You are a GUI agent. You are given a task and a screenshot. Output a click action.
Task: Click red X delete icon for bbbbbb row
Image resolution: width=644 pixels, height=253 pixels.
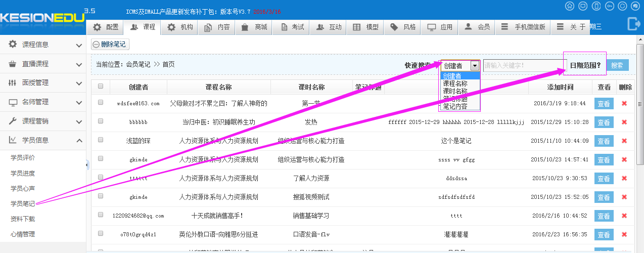pos(624,122)
